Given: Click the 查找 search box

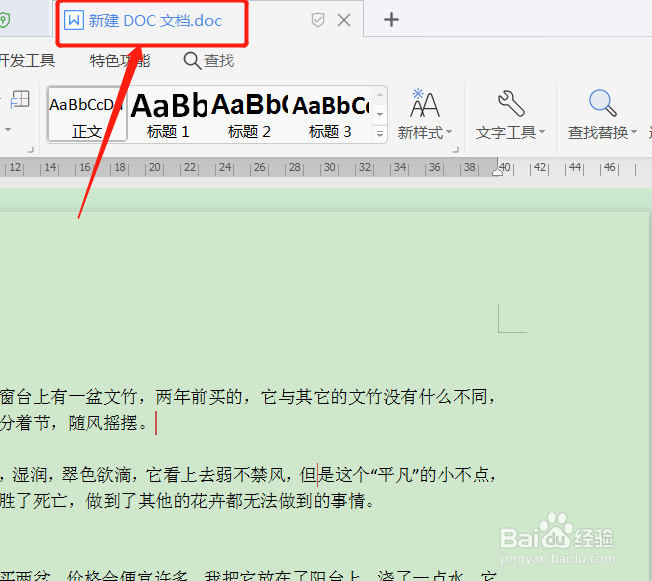Looking at the screenshot, I should point(209,61).
